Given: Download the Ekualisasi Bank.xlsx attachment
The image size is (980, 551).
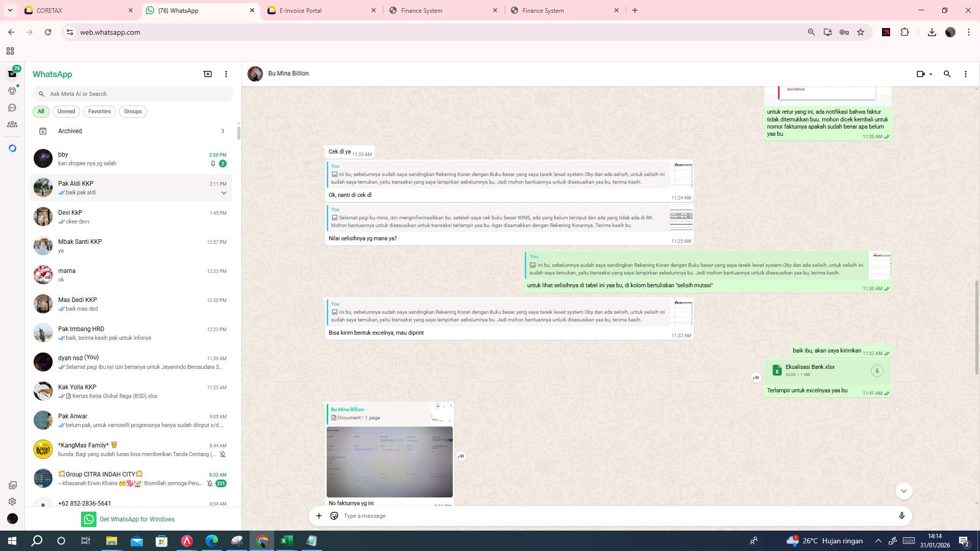Looking at the screenshot, I should pyautogui.click(x=877, y=370).
